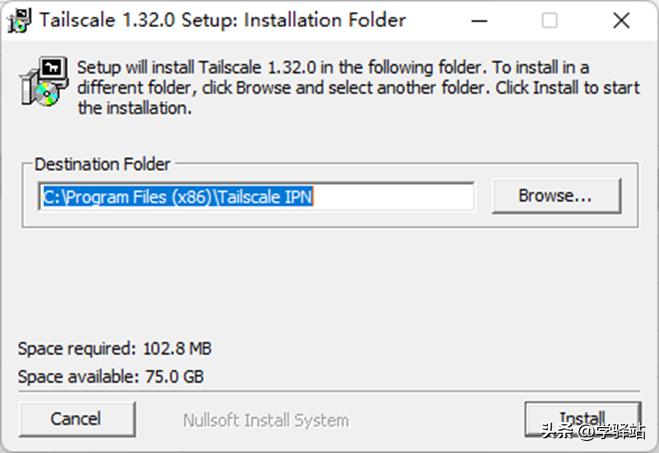The height and width of the screenshot is (453, 659).
Task: Click the greyed-out maximize button
Action: tap(550, 20)
